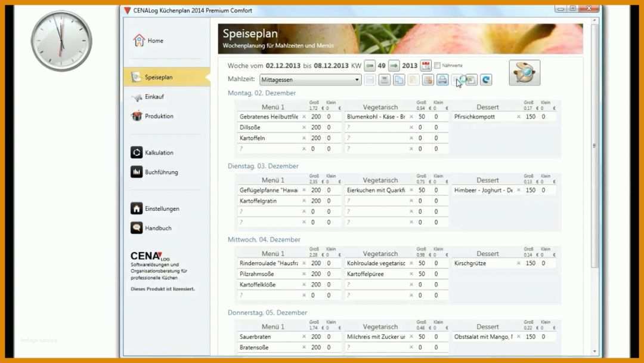The width and height of the screenshot is (644, 363).
Task: Remove Kohlroulade vegetarisch with its X icon
Action: click(x=411, y=263)
